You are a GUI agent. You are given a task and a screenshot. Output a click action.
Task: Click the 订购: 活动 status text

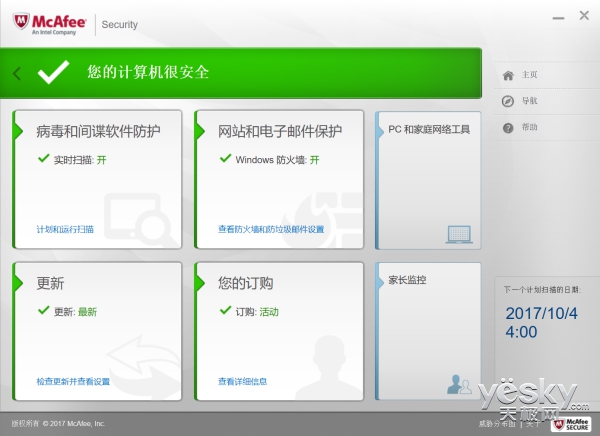pyautogui.click(x=257, y=312)
